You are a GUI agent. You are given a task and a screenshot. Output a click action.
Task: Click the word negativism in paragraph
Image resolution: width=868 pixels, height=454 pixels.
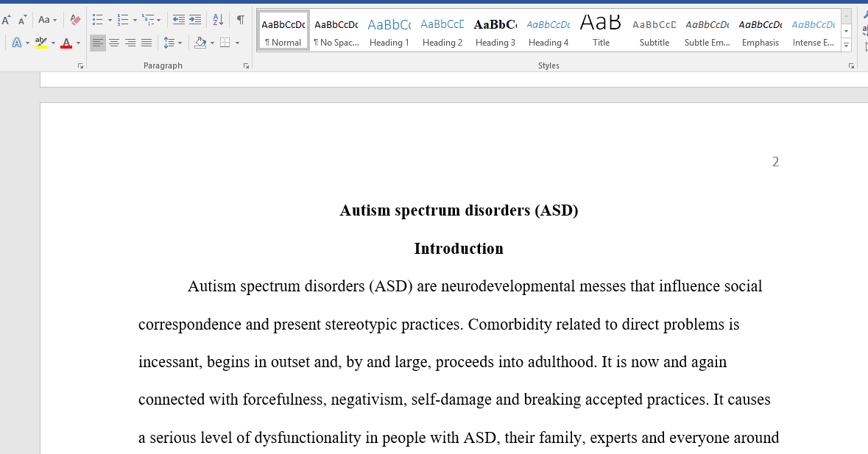367,400
